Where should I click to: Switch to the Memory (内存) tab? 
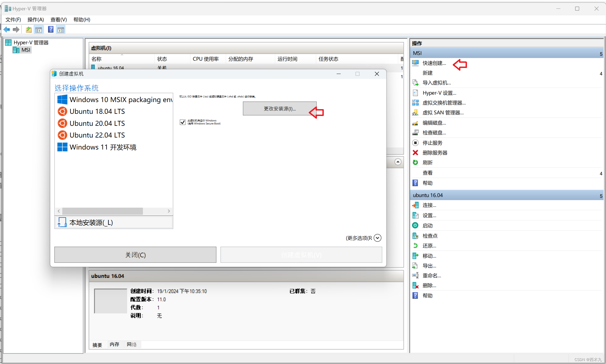coord(114,345)
